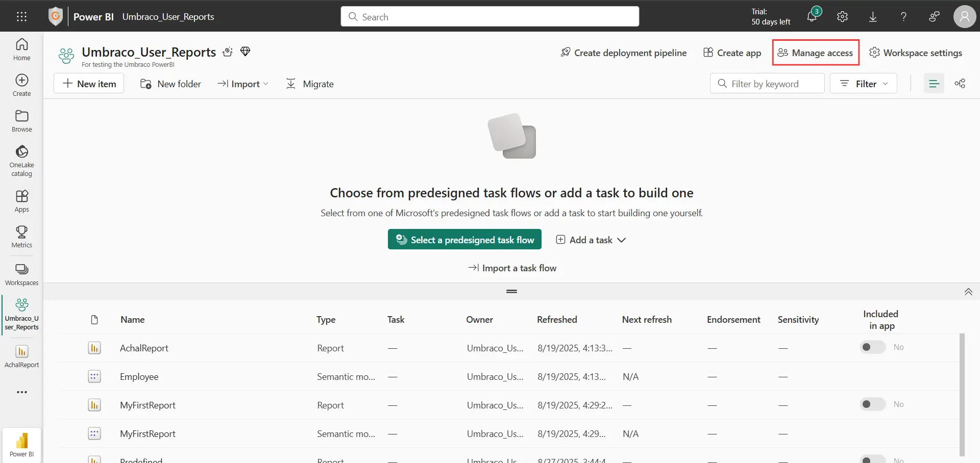
Task: Open the Filter dropdown
Action: point(864,84)
